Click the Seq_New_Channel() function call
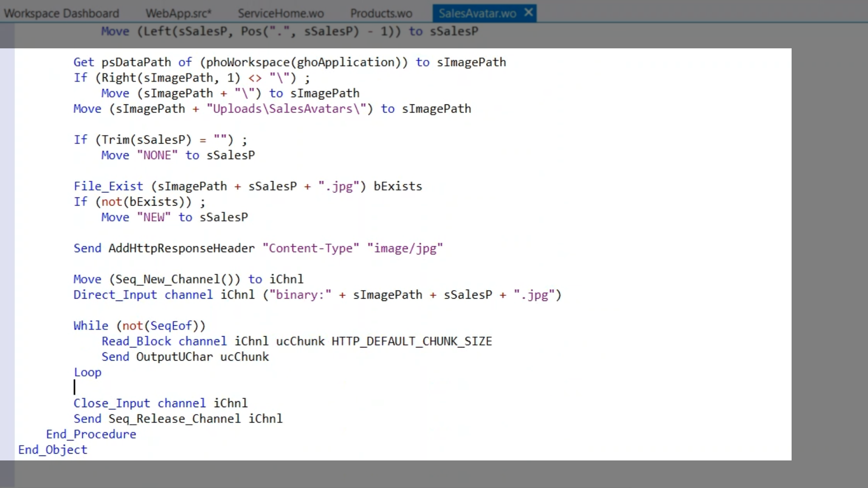Screen dimensions: 868x488 point(175,279)
